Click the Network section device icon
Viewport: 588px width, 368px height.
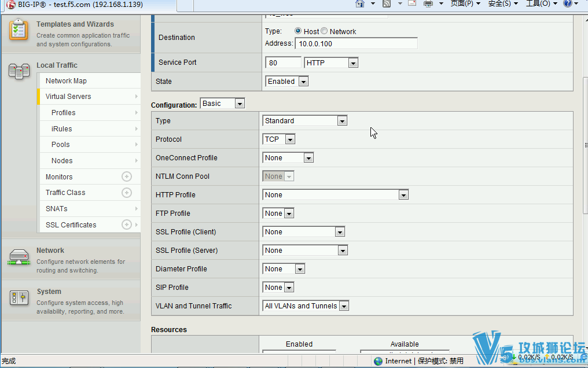coord(19,257)
